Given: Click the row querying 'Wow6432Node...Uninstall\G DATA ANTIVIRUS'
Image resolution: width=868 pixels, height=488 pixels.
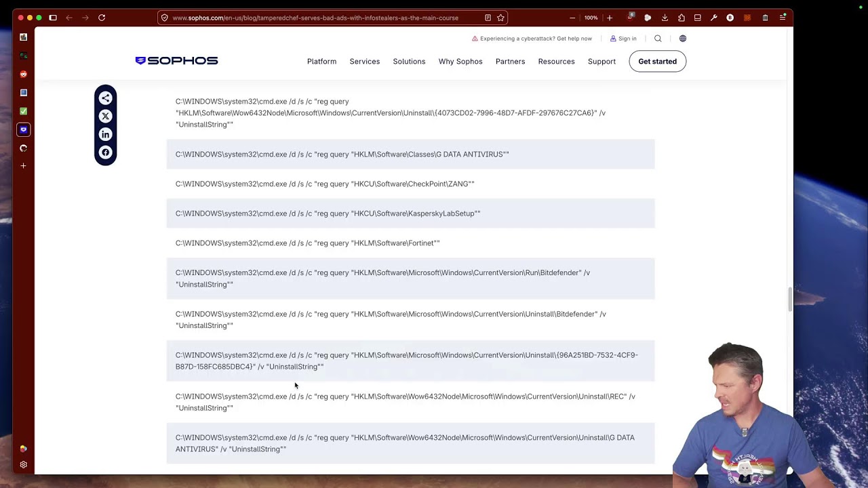Looking at the screenshot, I should tap(410, 443).
